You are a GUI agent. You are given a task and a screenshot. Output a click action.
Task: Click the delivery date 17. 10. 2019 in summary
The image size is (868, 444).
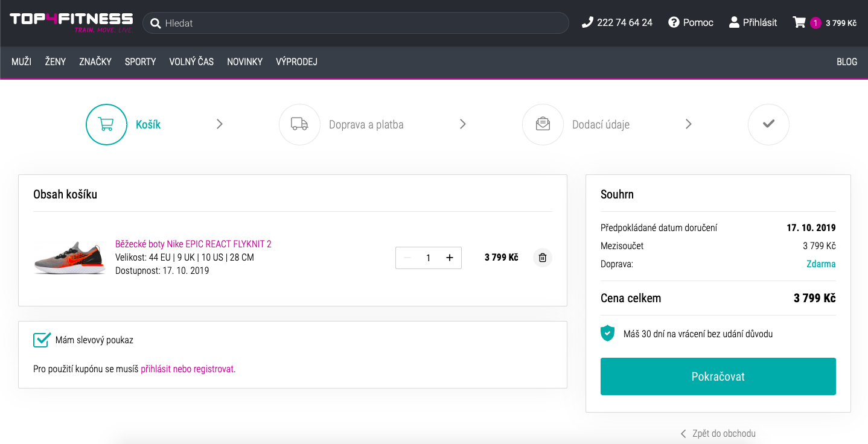tap(811, 228)
